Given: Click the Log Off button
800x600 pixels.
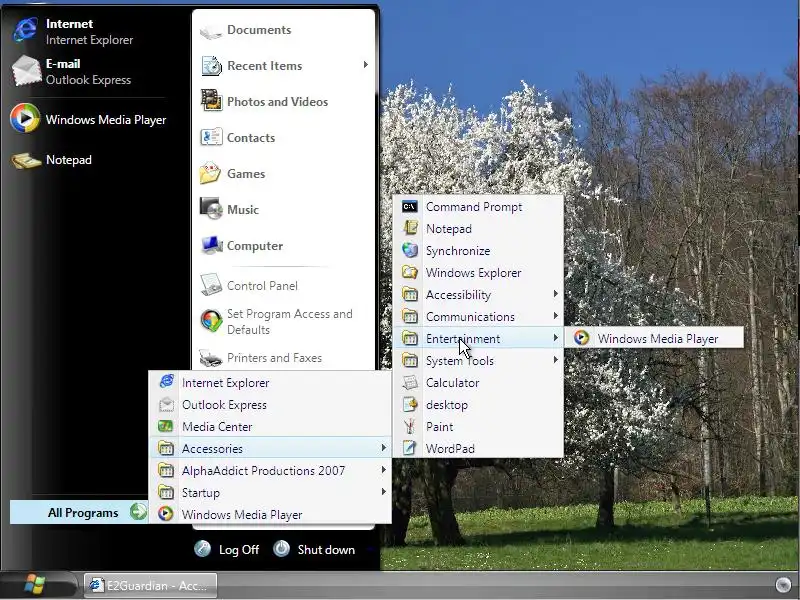Looking at the screenshot, I should point(227,549).
